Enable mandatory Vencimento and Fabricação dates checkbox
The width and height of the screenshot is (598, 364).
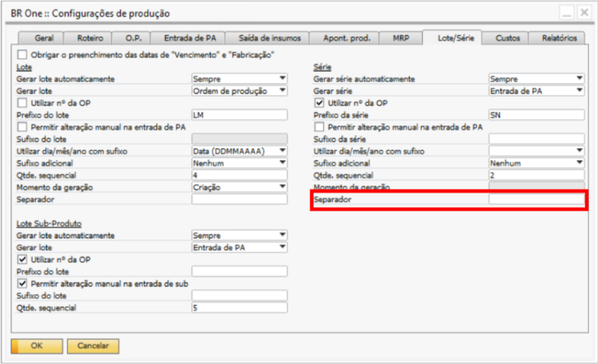pos(23,54)
